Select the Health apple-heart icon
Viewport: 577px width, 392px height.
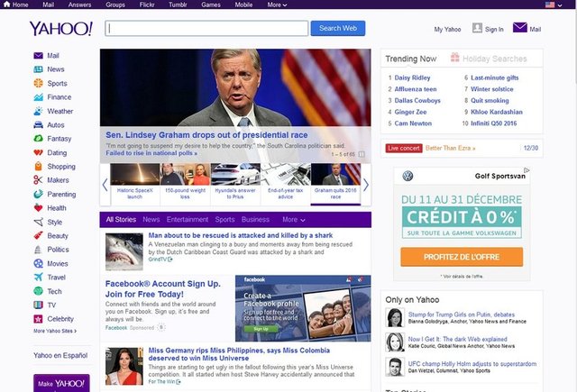(38, 208)
